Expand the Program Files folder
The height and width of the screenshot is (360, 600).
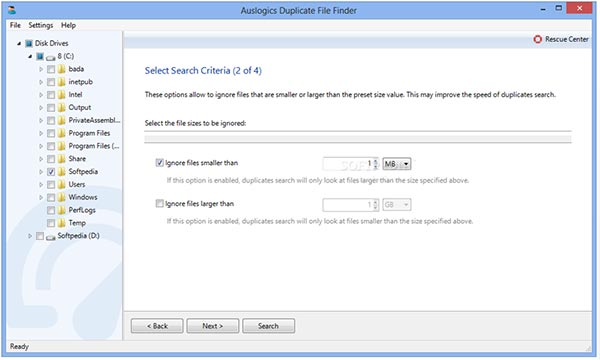pyautogui.click(x=41, y=134)
